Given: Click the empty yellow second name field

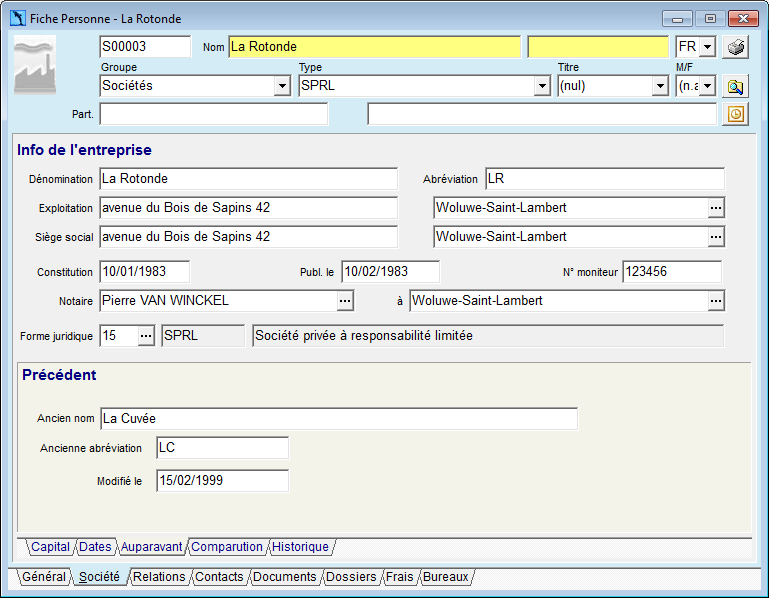Looking at the screenshot, I should point(598,47).
